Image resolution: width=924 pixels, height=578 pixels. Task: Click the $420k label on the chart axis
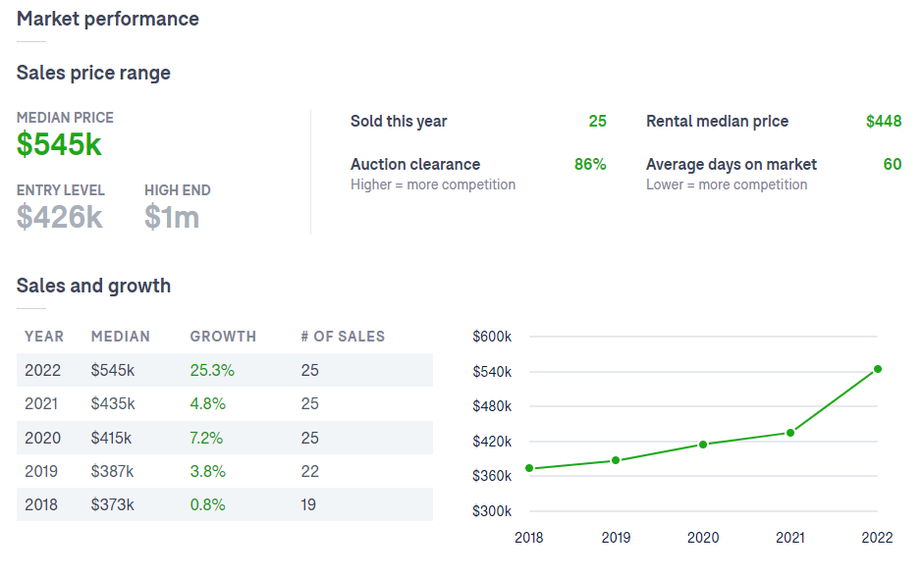tap(492, 442)
